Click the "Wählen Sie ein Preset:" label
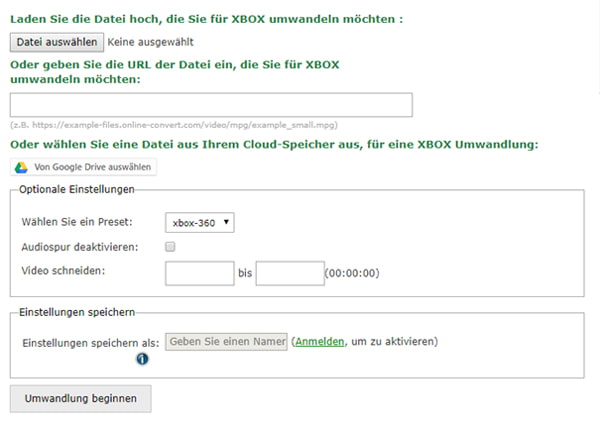Image resolution: width=600 pixels, height=424 pixels. point(77,222)
